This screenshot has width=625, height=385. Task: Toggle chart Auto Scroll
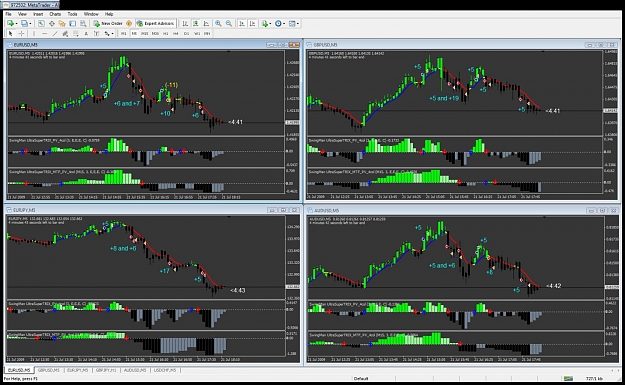point(242,24)
